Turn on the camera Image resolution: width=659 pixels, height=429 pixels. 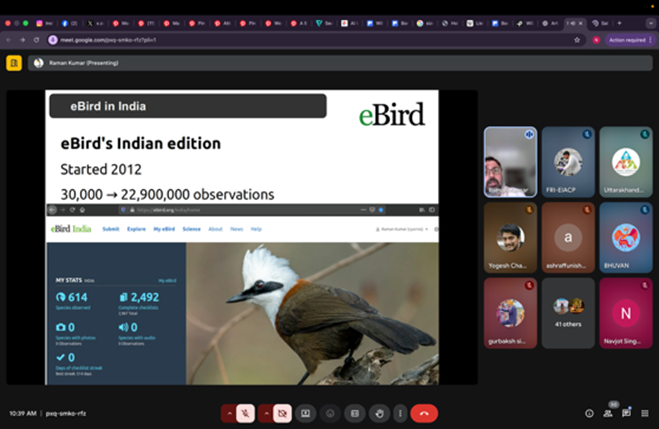(283, 413)
